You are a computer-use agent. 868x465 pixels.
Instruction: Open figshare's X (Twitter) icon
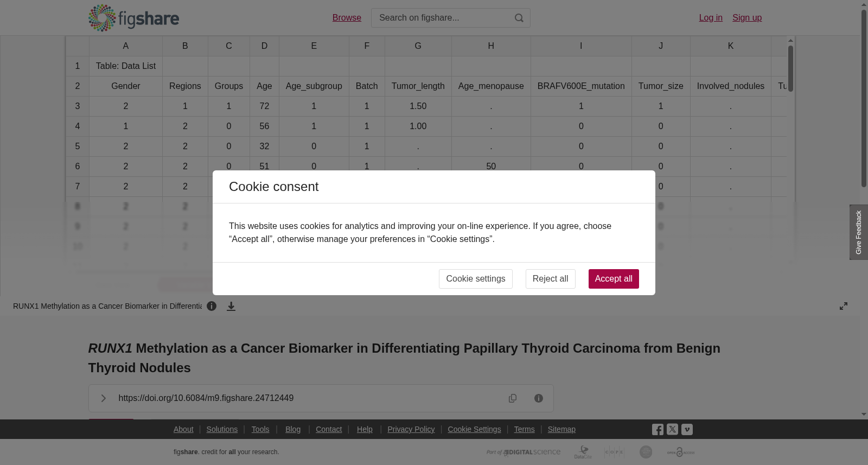[672, 429]
